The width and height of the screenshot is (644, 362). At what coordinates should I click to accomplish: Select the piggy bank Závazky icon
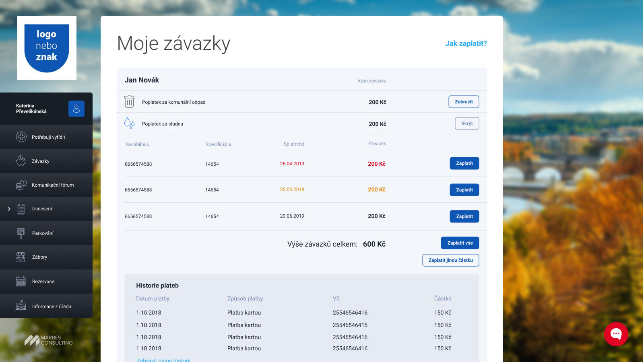[21, 161]
